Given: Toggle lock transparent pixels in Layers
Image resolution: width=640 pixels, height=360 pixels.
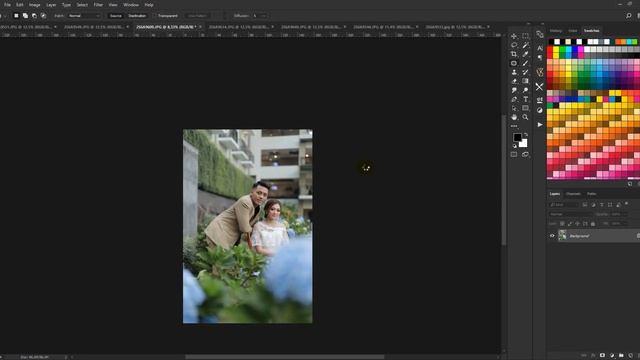Looking at the screenshot, I should point(562,224).
